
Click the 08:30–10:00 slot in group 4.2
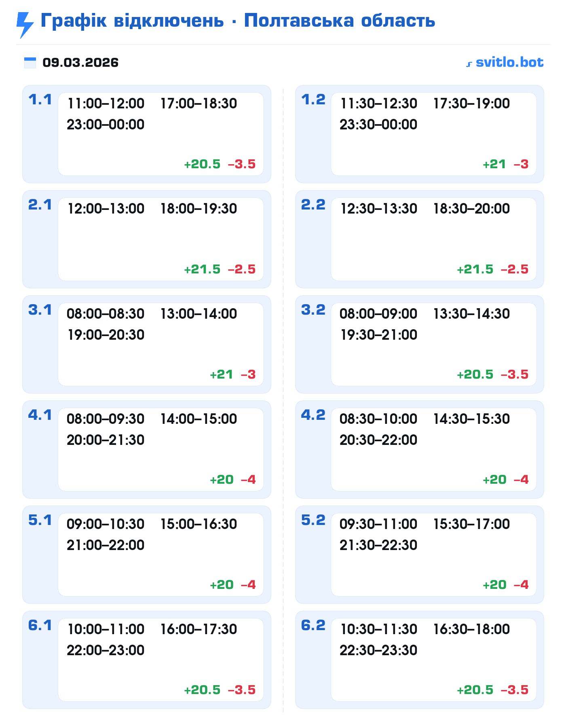coord(378,419)
